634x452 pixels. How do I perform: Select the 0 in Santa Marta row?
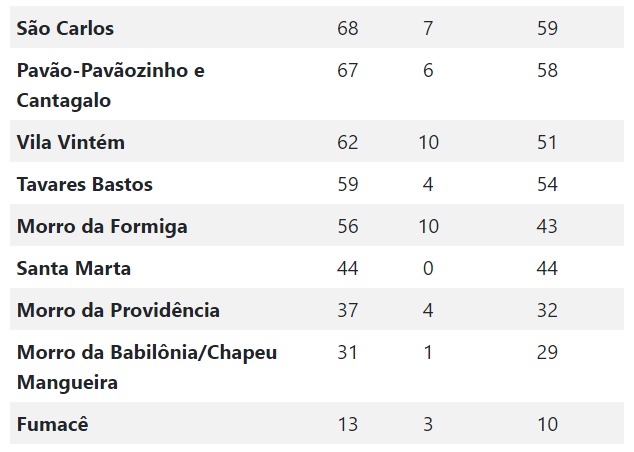pos(428,268)
